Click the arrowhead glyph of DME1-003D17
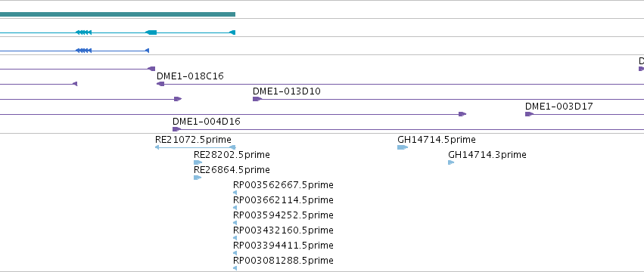 coord(529,114)
